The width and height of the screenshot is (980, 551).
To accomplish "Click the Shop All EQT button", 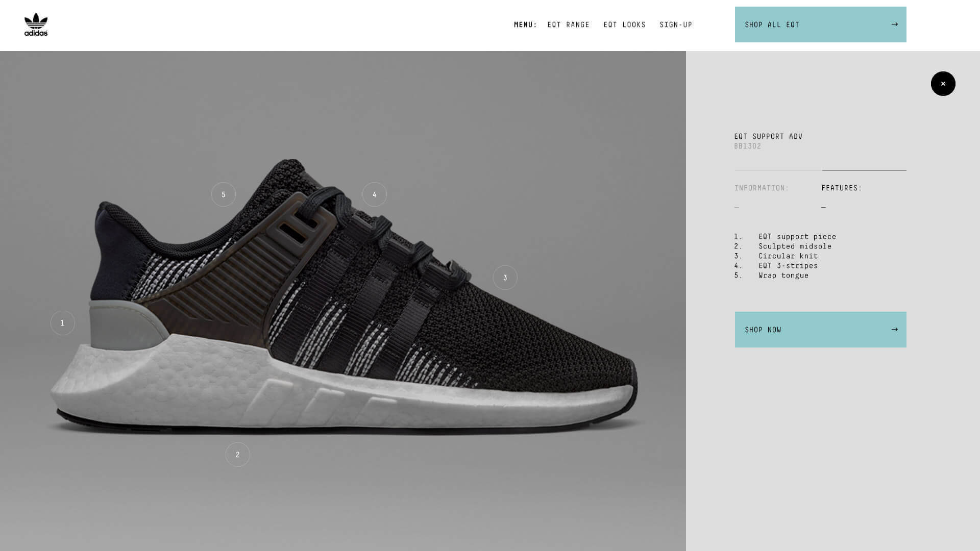I will pos(821,24).
